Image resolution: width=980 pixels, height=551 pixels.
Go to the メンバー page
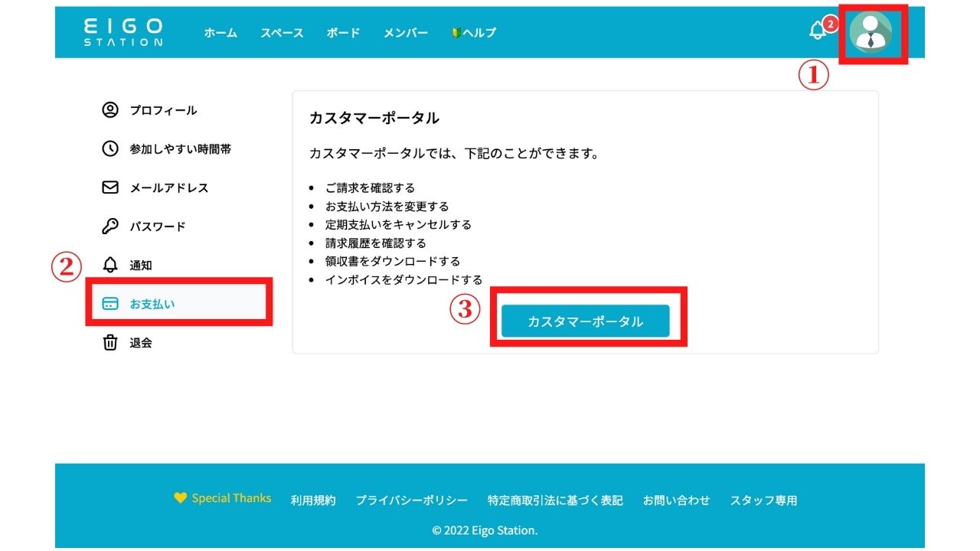point(405,33)
